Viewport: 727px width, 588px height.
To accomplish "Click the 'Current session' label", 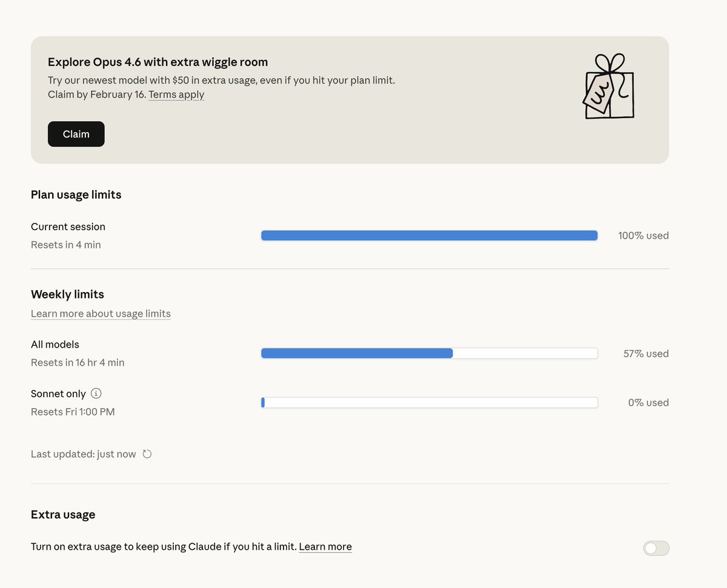I will 68,226.
